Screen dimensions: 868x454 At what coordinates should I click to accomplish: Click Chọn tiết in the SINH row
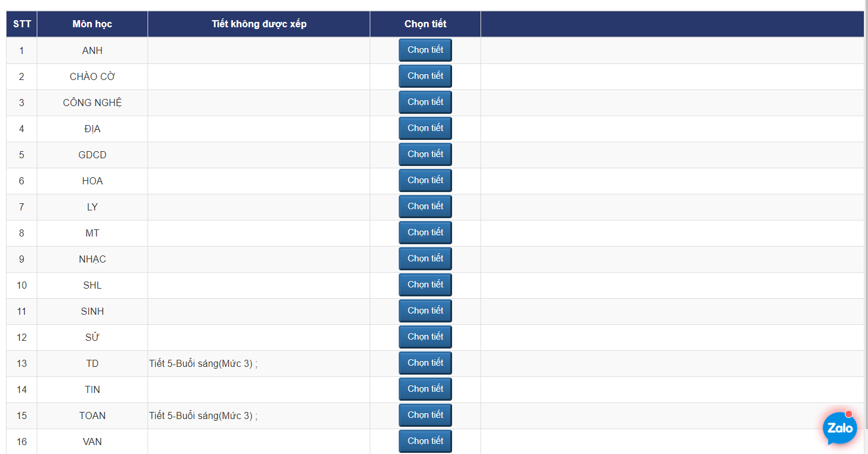coord(425,311)
